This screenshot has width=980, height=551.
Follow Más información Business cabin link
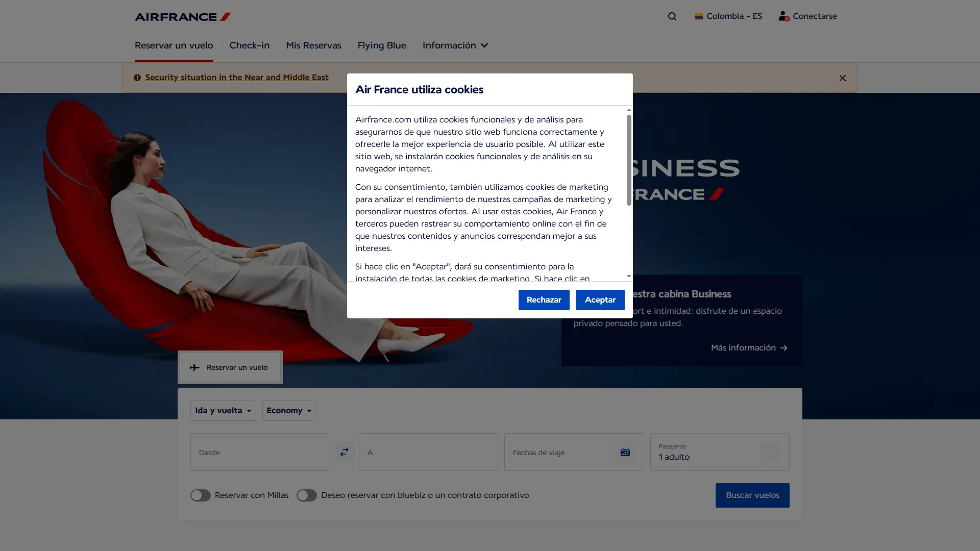(x=749, y=348)
